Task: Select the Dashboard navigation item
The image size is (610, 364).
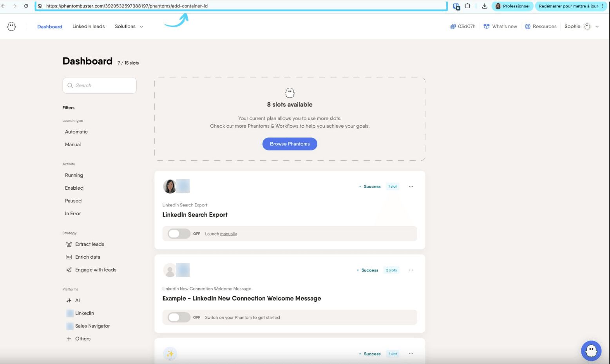Action: pyautogui.click(x=50, y=26)
